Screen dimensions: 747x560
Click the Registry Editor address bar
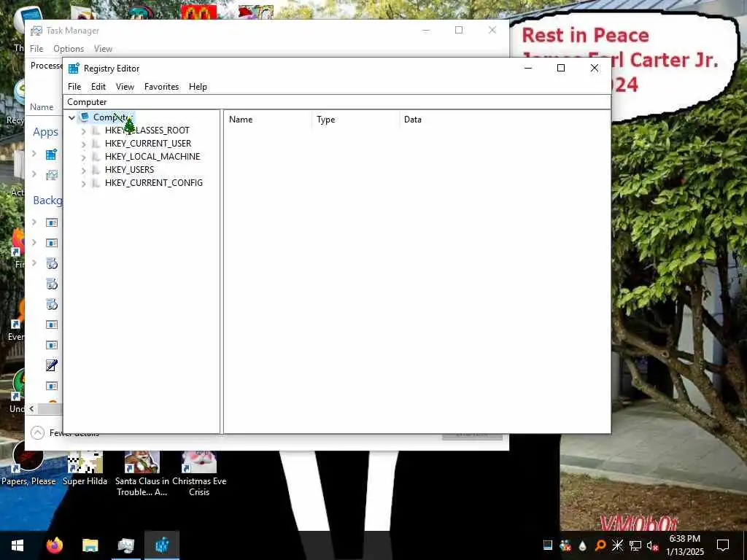point(337,102)
